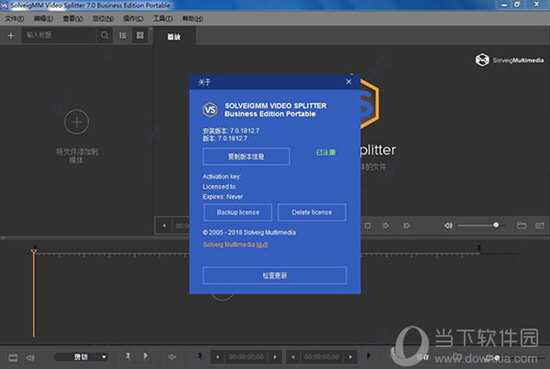550x369 pixels.
Task: Open the 帮助(H) menu
Action: [193, 19]
